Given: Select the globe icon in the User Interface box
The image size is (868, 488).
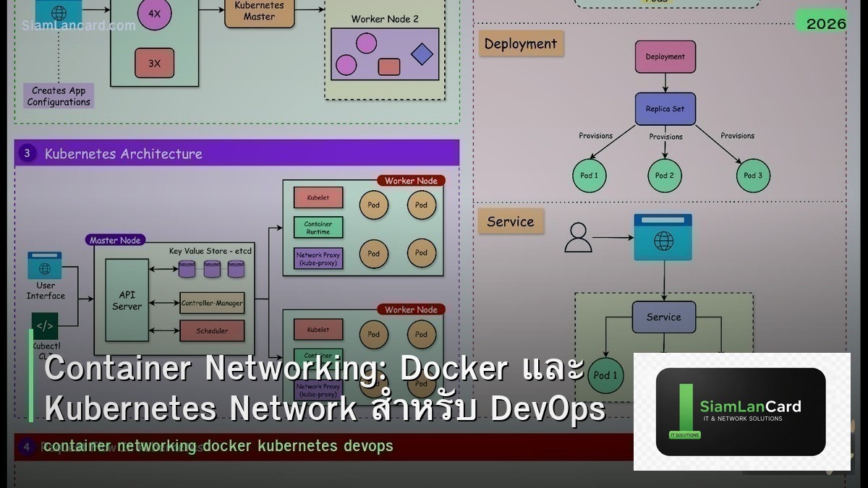Looking at the screenshot, I should coord(44,267).
